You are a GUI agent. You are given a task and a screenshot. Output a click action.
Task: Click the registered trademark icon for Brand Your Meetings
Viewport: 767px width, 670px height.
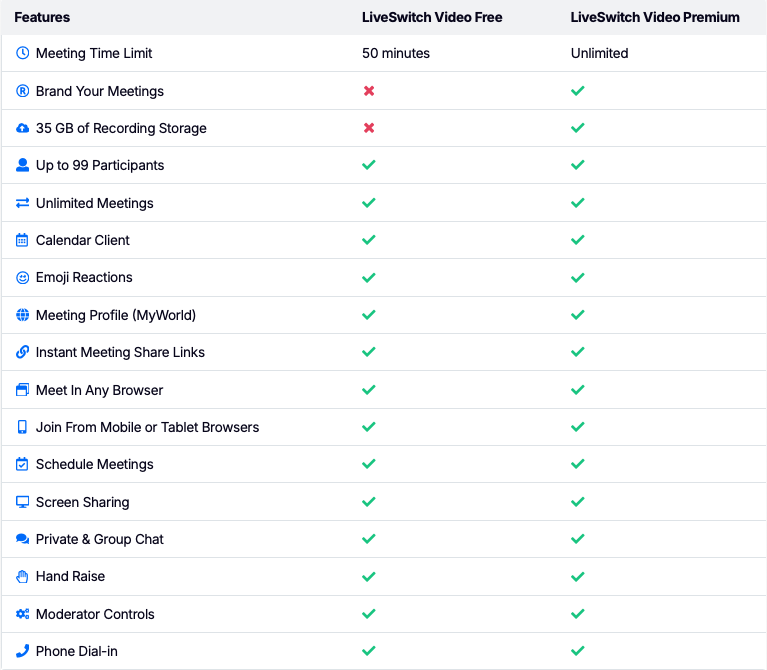[23, 91]
